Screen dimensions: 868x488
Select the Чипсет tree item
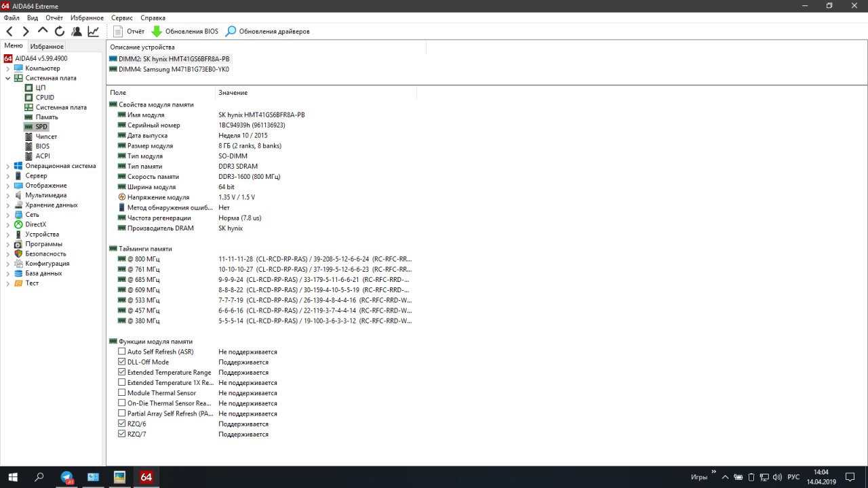(x=47, y=137)
